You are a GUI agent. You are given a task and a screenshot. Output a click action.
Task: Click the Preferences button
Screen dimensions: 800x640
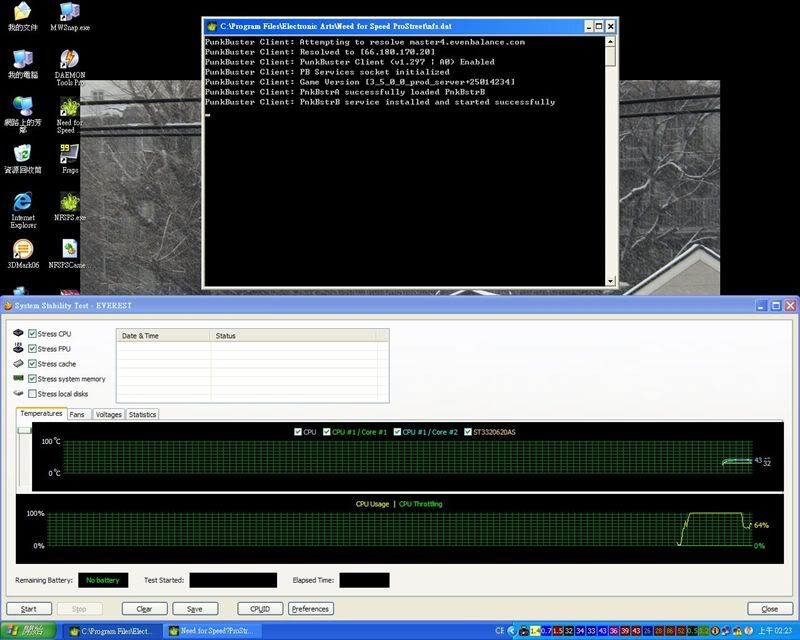pyautogui.click(x=310, y=608)
